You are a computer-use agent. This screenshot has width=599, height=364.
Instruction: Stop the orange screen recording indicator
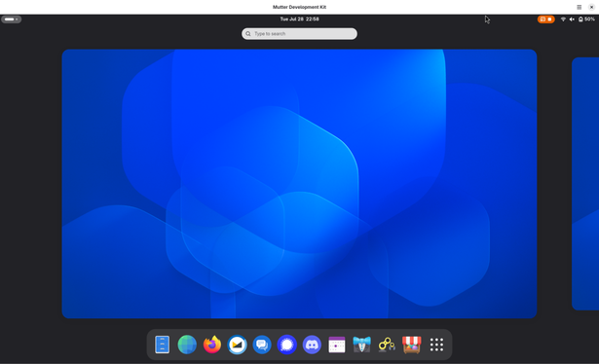(x=545, y=19)
